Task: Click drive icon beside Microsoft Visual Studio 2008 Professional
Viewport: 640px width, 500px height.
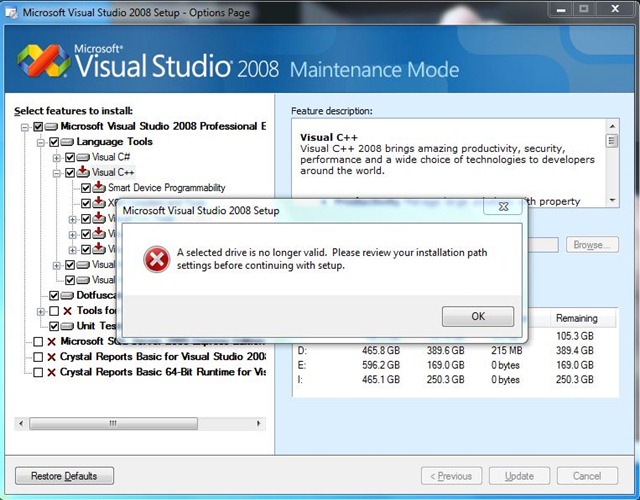Action: tap(51, 127)
